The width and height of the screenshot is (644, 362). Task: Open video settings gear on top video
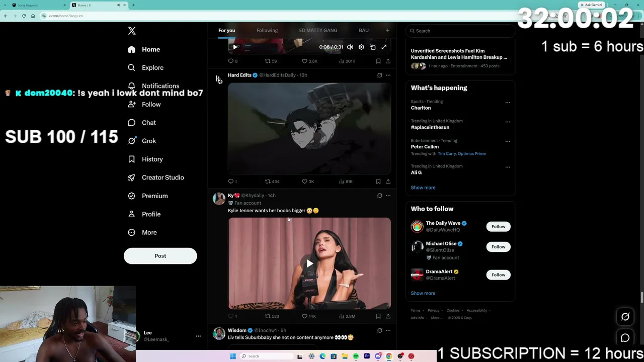point(361,47)
